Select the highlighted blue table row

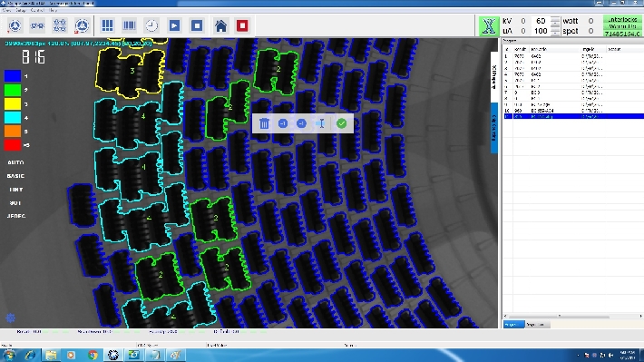coord(573,117)
